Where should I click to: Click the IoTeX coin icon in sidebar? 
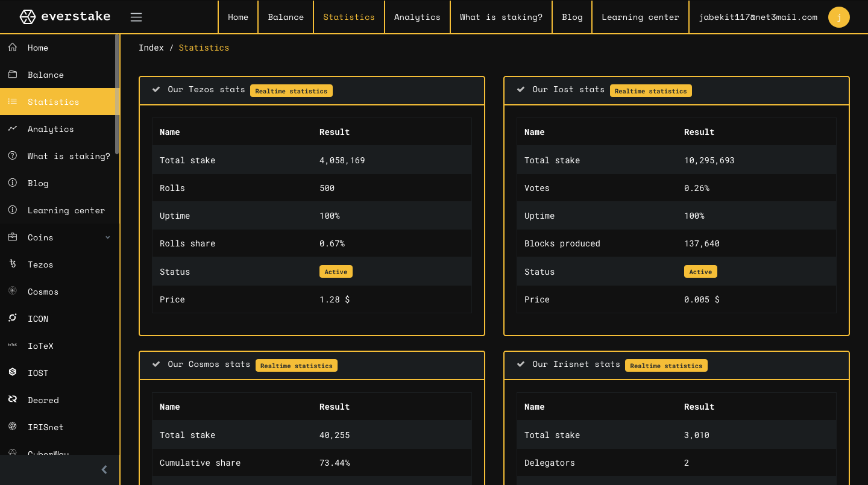pyautogui.click(x=13, y=345)
